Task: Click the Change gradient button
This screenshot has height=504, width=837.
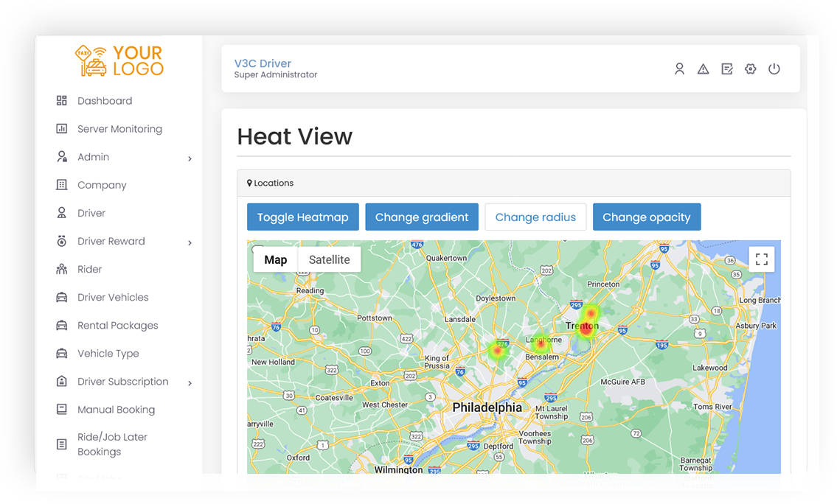Action: [422, 217]
